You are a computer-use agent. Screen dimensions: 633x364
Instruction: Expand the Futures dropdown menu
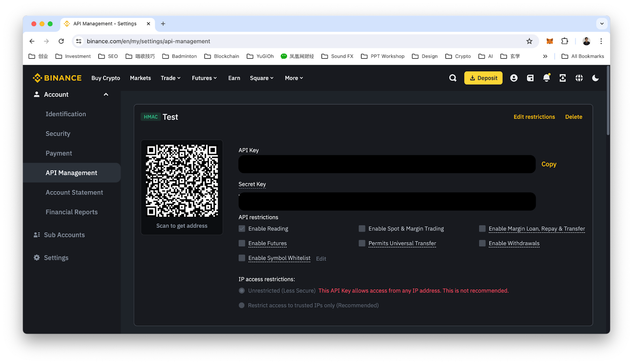204,78
